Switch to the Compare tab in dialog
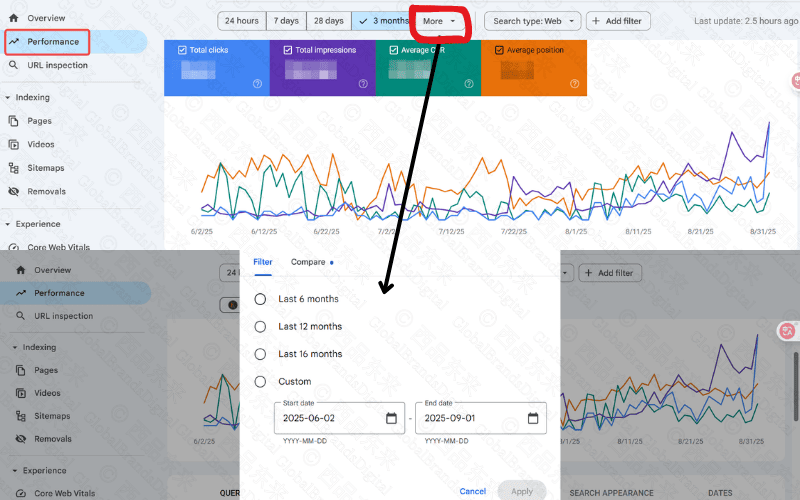 (x=309, y=262)
